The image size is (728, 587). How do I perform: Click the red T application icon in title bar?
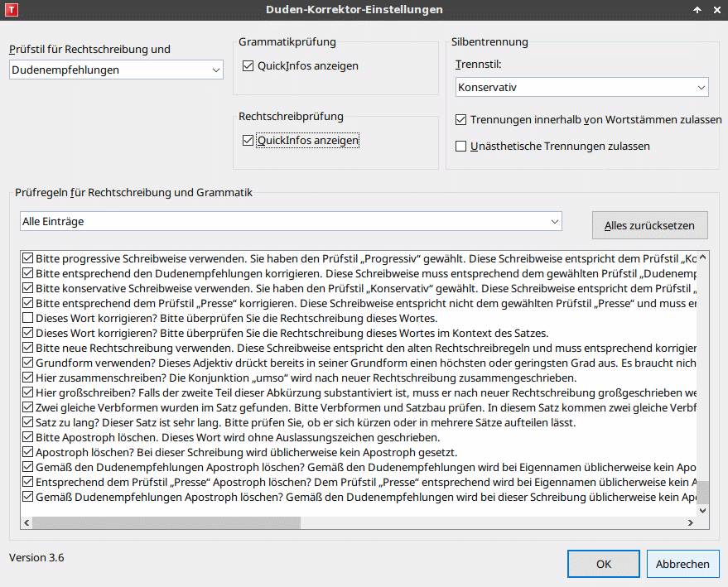[x=11, y=10]
